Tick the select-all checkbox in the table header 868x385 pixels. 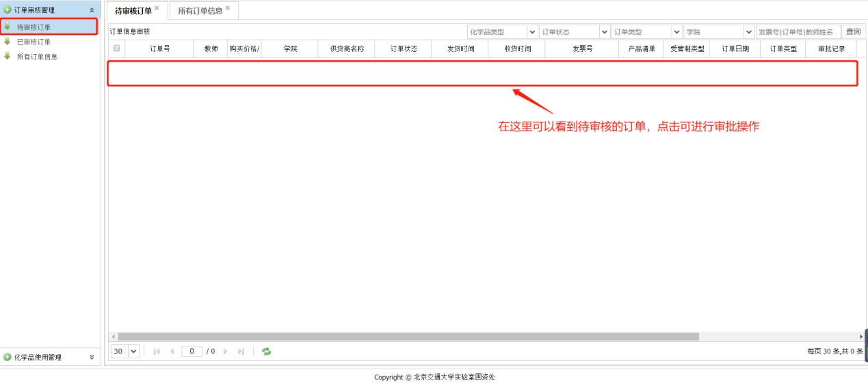[117, 49]
